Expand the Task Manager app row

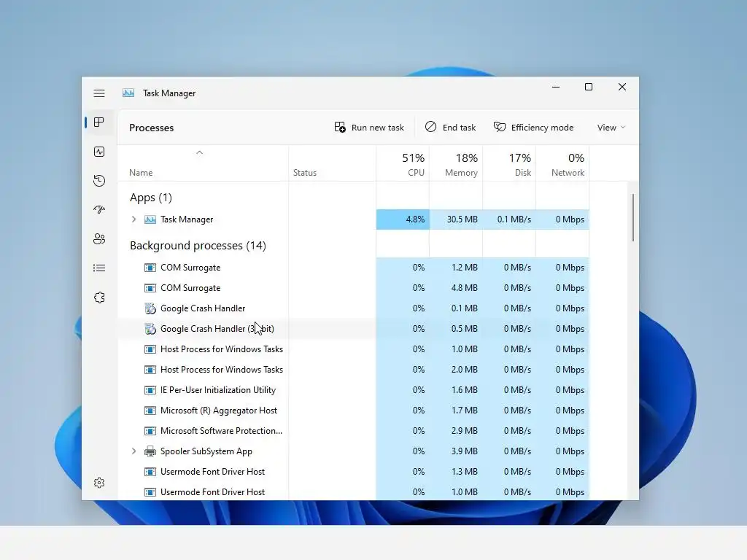pyautogui.click(x=134, y=219)
